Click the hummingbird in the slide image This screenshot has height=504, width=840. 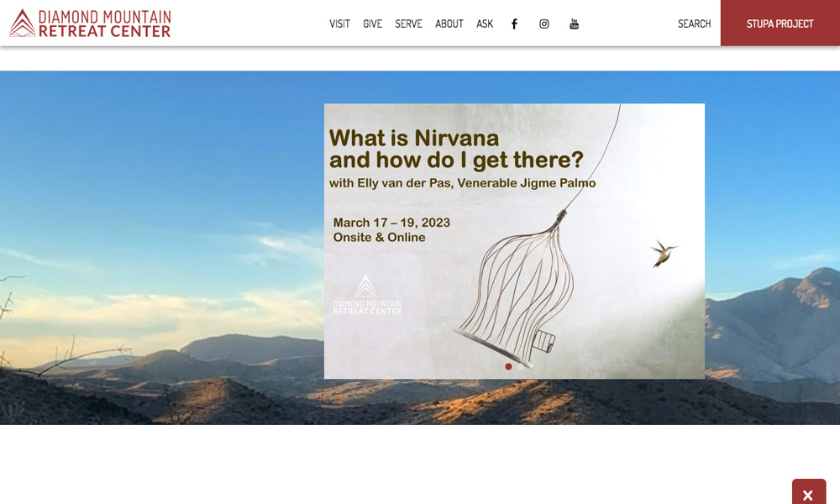pos(663,252)
